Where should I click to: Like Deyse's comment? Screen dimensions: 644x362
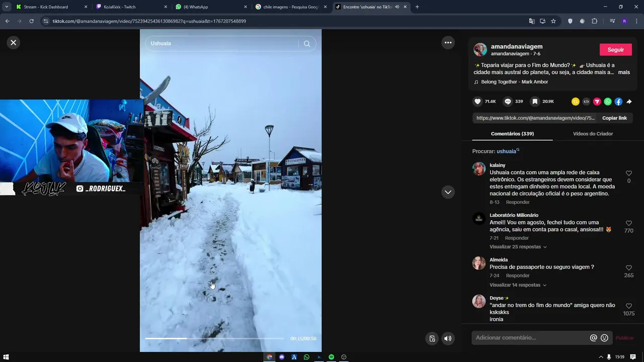coord(628,306)
